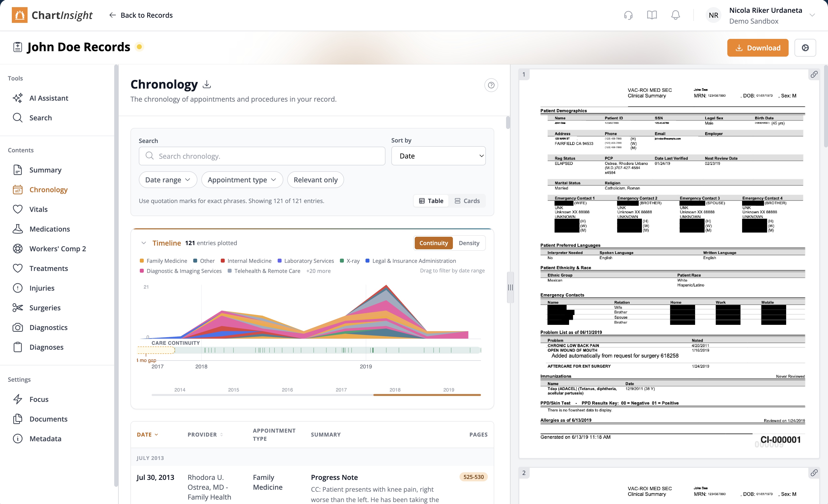Open the Documents settings label
The height and width of the screenshot is (504, 828).
pos(48,419)
